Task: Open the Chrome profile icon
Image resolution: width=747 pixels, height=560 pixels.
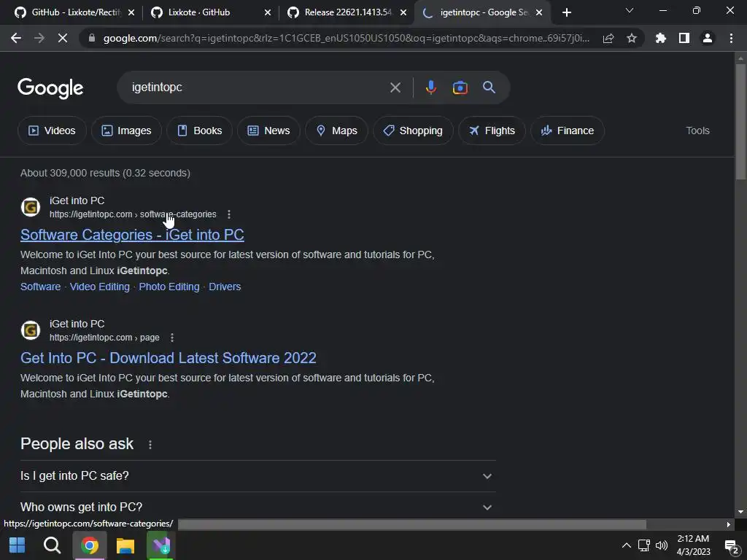Action: (708, 38)
